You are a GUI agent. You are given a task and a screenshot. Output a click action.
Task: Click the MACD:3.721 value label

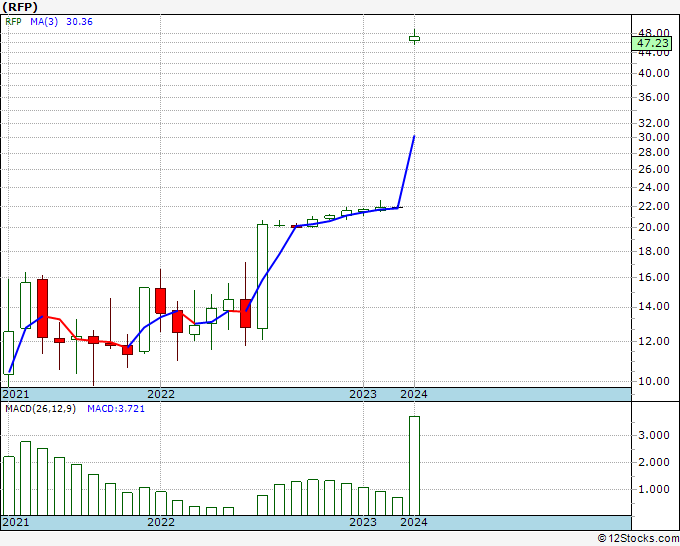[x=116, y=409]
